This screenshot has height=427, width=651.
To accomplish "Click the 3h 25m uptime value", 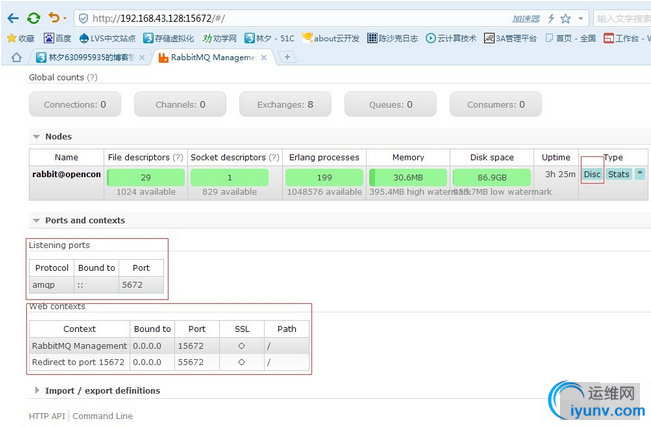I will coord(560,174).
